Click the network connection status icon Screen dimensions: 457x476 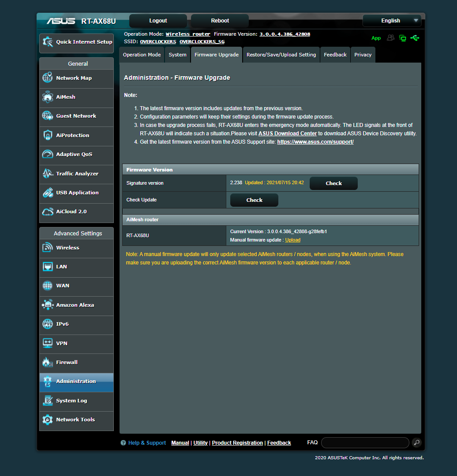point(402,38)
